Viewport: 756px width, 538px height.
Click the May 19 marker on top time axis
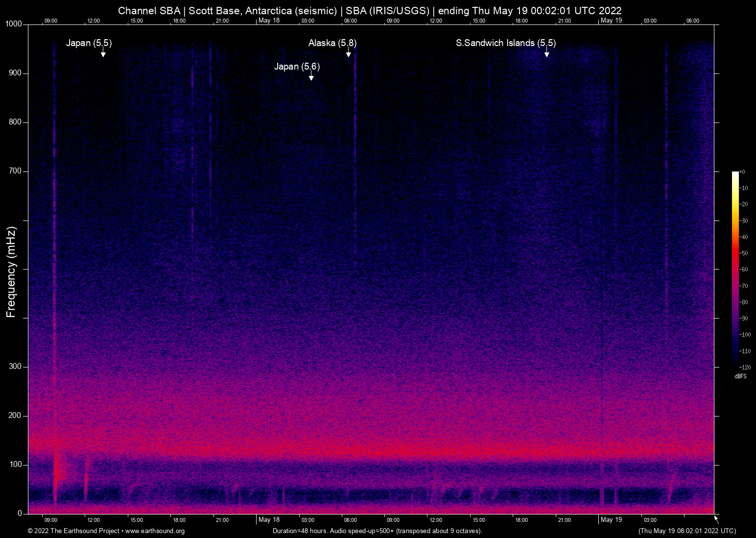point(611,21)
